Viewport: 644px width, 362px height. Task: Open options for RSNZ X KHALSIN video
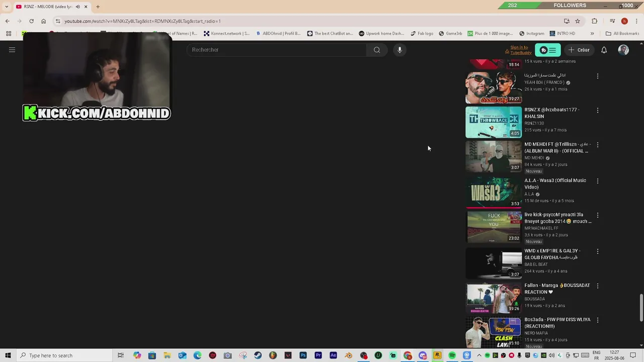pyautogui.click(x=598, y=110)
